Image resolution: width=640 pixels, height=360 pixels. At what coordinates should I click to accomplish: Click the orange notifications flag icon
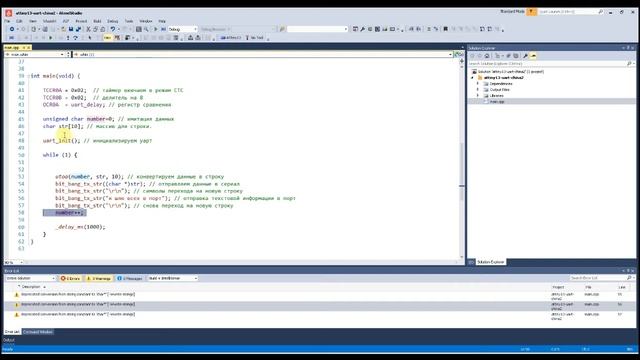tap(531, 12)
